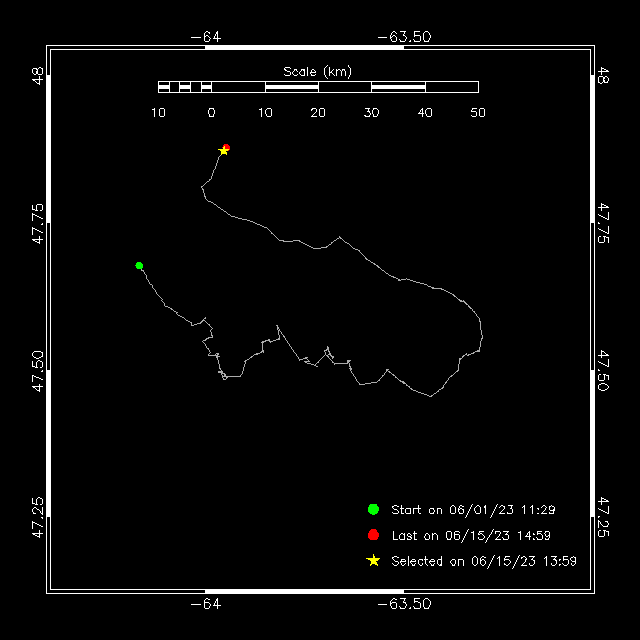Click the yellow star selected position marker
The width and height of the screenshot is (640, 640).
223,151
